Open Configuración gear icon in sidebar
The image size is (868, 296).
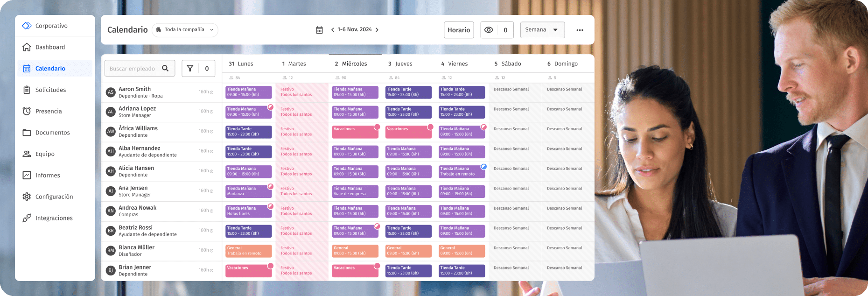tap(27, 197)
